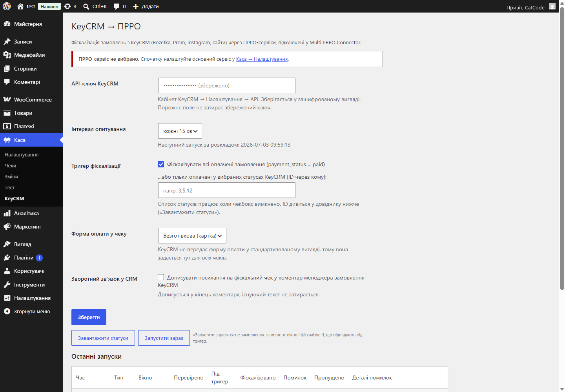The image size is (565, 392).
Task: Focus the status IDs field напр. 3,5,12
Action: [227, 190]
